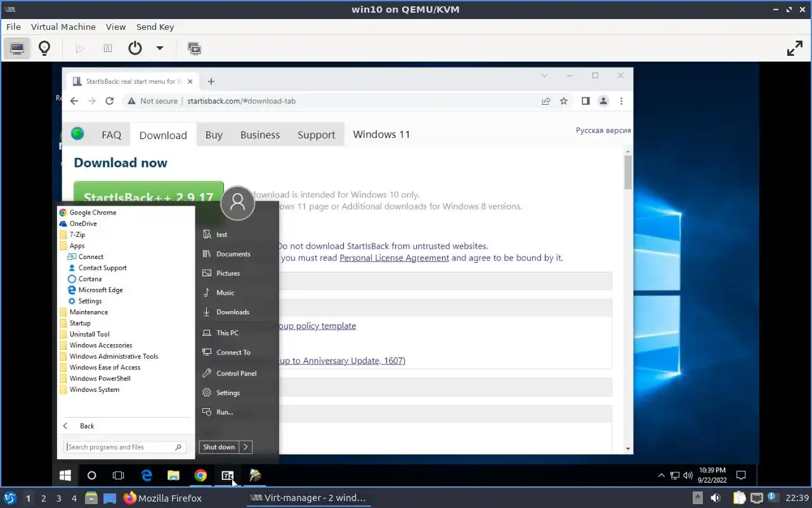Image resolution: width=812 pixels, height=508 pixels.
Task: Reload the StartIsBack page
Action: 109,101
